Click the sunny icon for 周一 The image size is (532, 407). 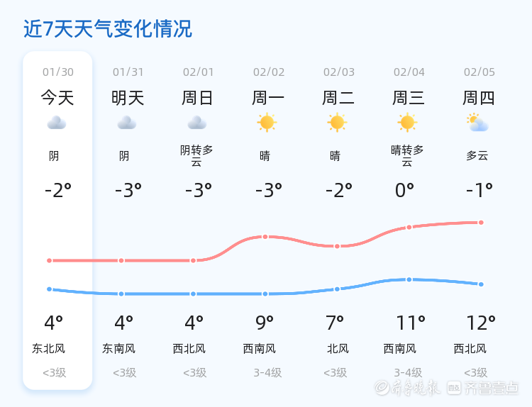click(x=267, y=123)
